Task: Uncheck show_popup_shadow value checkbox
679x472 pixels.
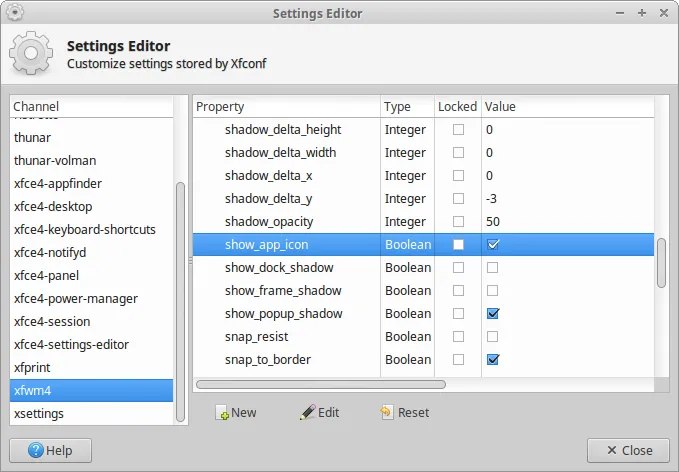Action: [493, 314]
